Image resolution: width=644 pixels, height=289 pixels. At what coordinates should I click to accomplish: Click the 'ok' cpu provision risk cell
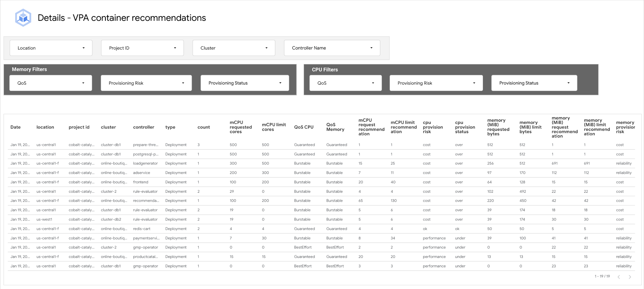click(x=425, y=229)
